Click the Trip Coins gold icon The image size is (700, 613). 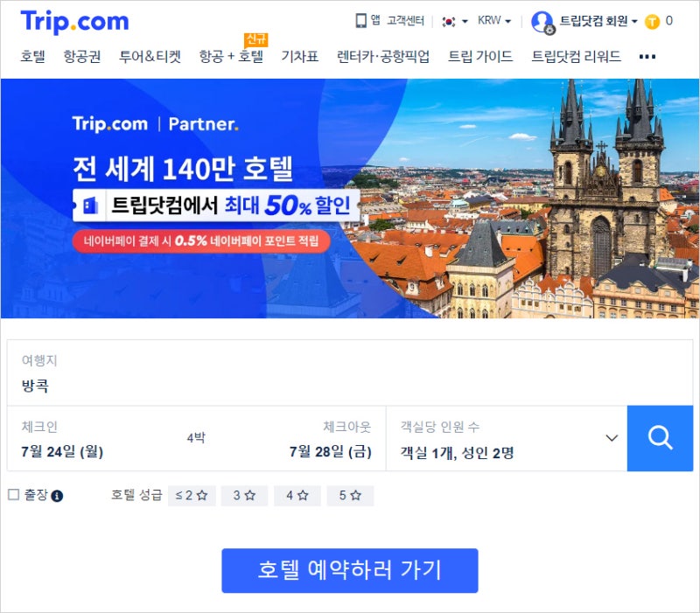pyautogui.click(x=652, y=21)
